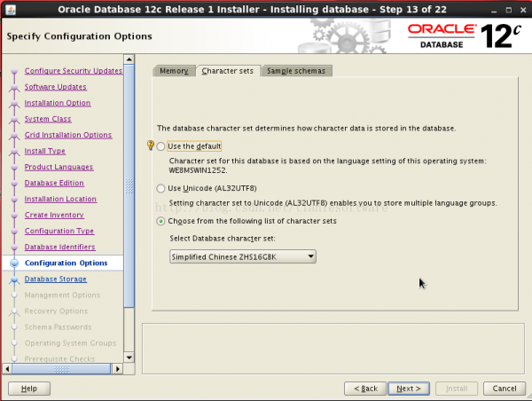Screen dimensions: 532x401
Task: Open the Database character set dropdown
Action: coord(243,256)
